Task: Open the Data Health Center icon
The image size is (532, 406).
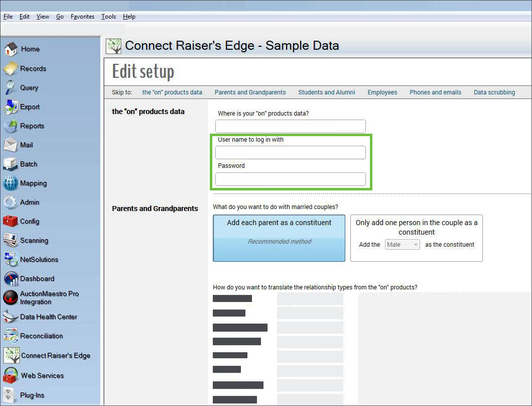Action: tap(11, 317)
